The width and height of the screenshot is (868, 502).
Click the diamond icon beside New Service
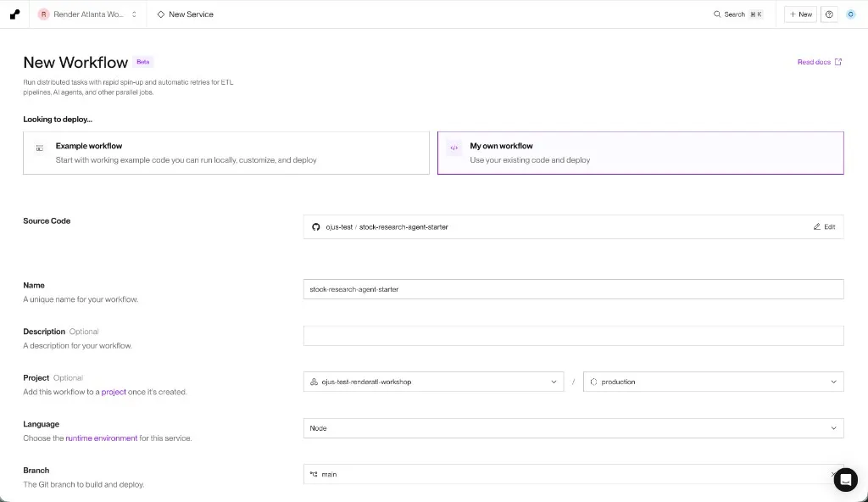click(161, 14)
